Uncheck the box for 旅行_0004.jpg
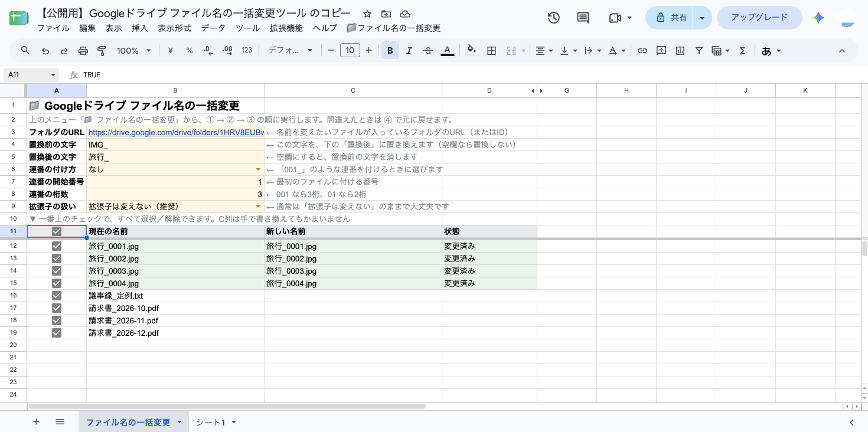This screenshot has height=432, width=868. click(x=57, y=283)
